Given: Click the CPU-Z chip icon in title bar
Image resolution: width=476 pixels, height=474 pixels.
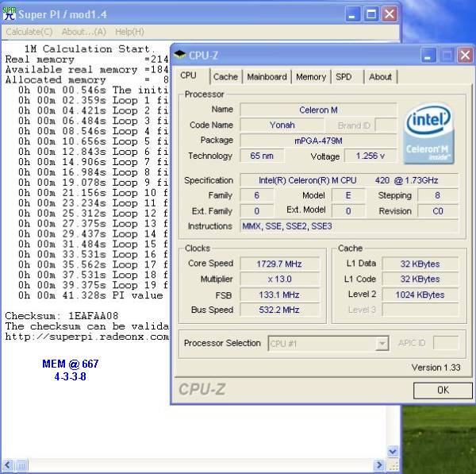Looking at the screenshot, I should 179,56.
